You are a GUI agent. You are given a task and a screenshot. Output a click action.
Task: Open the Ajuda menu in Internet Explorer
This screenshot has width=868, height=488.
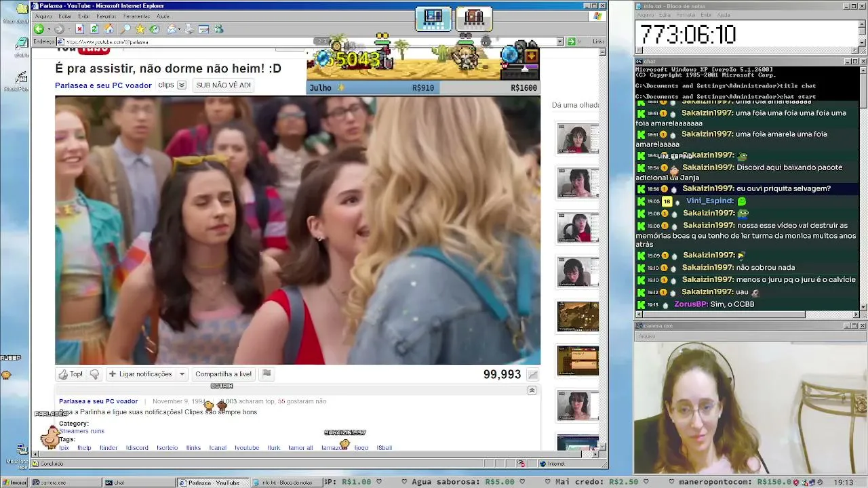tap(163, 16)
